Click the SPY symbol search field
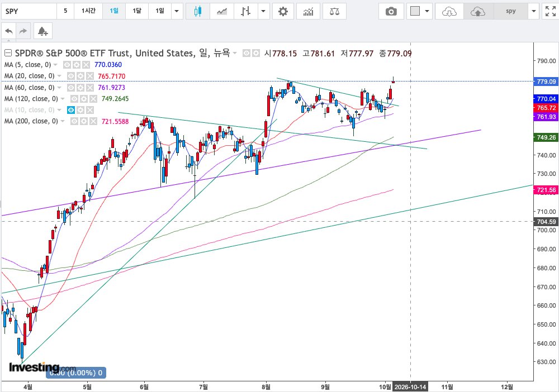Screen dimensions: 559x392 (29, 11)
